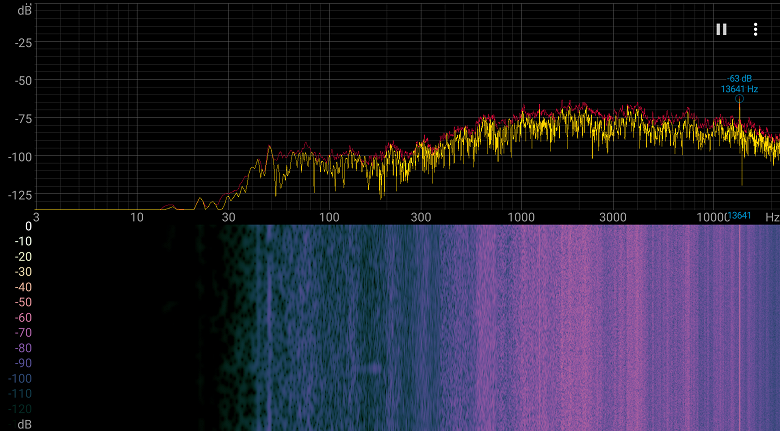Open the three-dot overflow menu
This screenshot has height=431, width=780.
point(755,29)
